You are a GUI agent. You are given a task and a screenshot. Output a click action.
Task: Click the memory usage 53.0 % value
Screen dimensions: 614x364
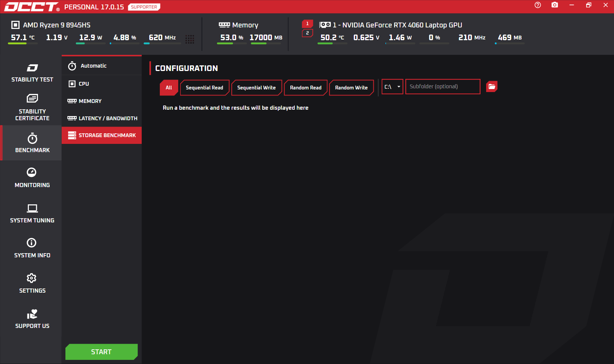pyautogui.click(x=232, y=38)
